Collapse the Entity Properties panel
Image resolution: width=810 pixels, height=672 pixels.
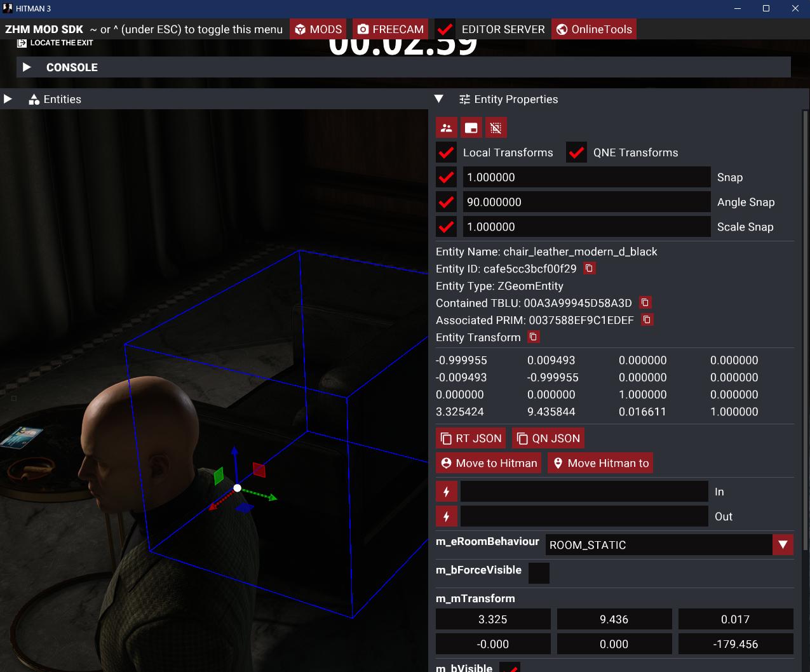point(438,99)
